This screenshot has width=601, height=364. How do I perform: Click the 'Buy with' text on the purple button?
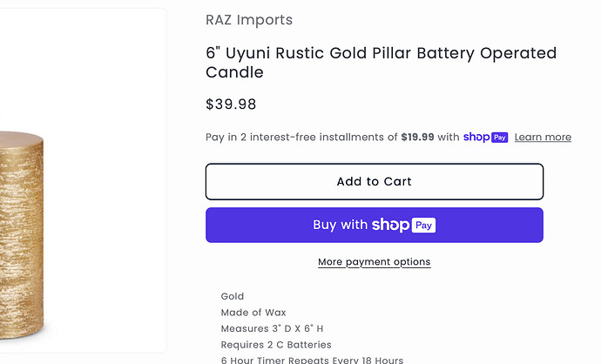point(340,225)
